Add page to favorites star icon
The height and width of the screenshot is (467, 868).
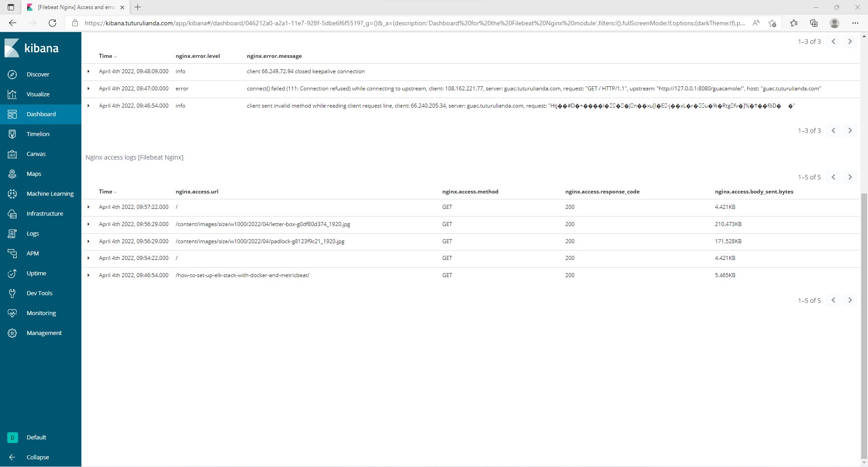tap(772, 23)
